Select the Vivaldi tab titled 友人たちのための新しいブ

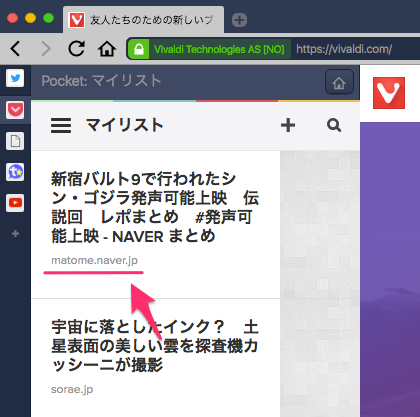click(x=143, y=20)
